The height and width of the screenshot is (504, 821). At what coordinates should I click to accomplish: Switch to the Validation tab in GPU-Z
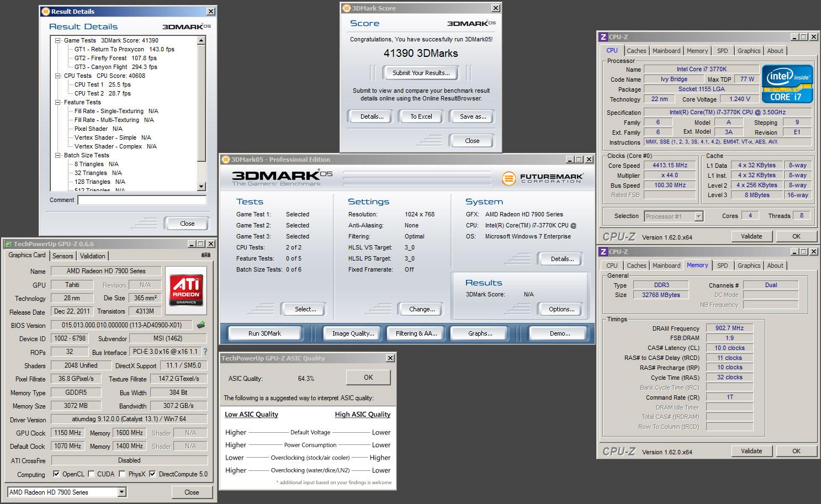click(x=92, y=256)
